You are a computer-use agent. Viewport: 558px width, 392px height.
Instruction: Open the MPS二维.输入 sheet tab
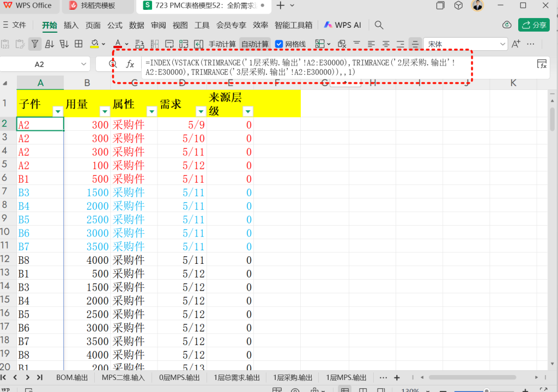[123, 377]
